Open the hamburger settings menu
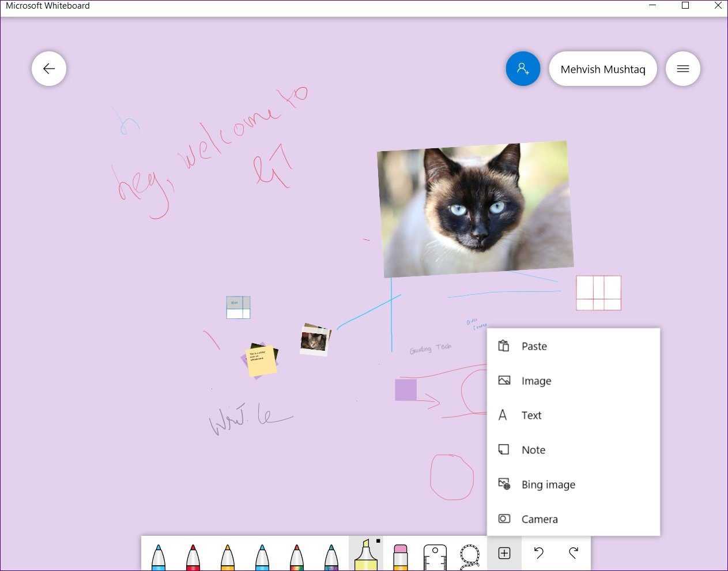 point(683,69)
